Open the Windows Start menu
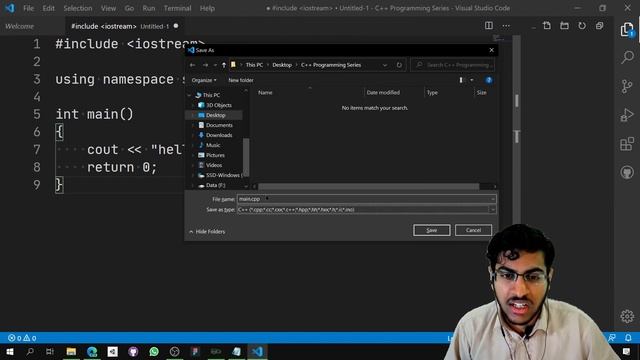Viewport: 640px width, 360px height. [9, 351]
